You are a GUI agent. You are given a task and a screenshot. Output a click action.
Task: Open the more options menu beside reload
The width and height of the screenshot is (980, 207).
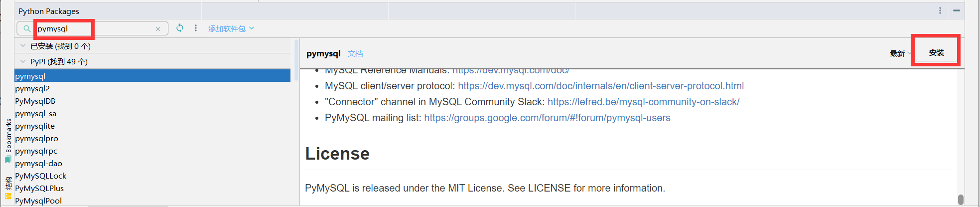[x=196, y=28]
